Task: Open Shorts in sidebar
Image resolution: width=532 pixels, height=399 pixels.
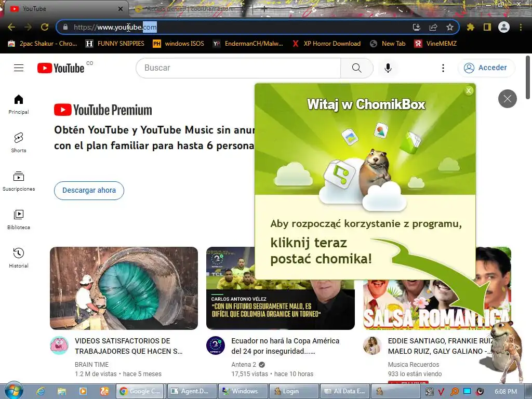Action: point(19,143)
